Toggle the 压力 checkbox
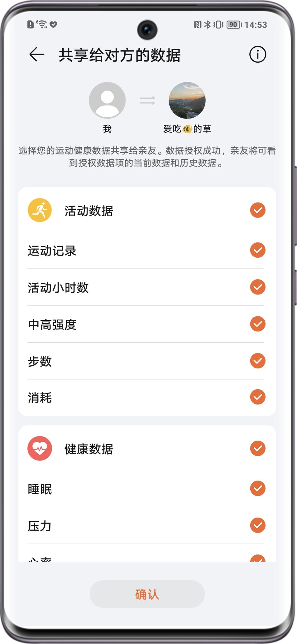The image size is (297, 644). [258, 525]
